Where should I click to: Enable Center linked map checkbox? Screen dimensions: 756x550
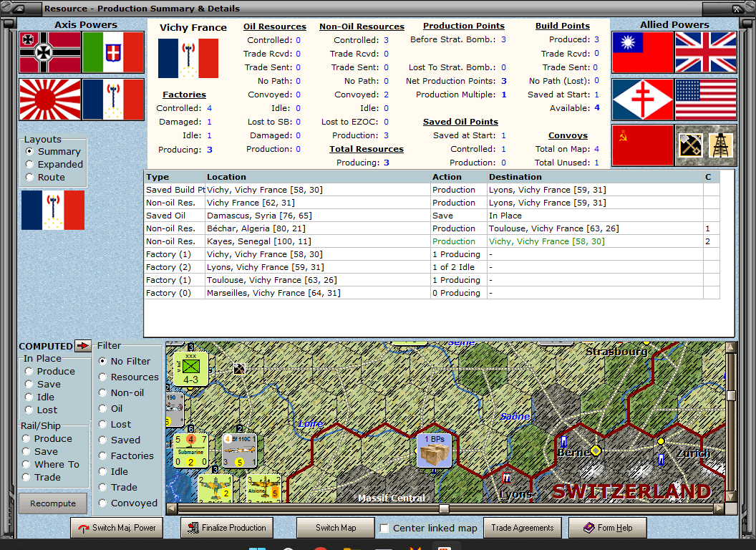(x=384, y=529)
